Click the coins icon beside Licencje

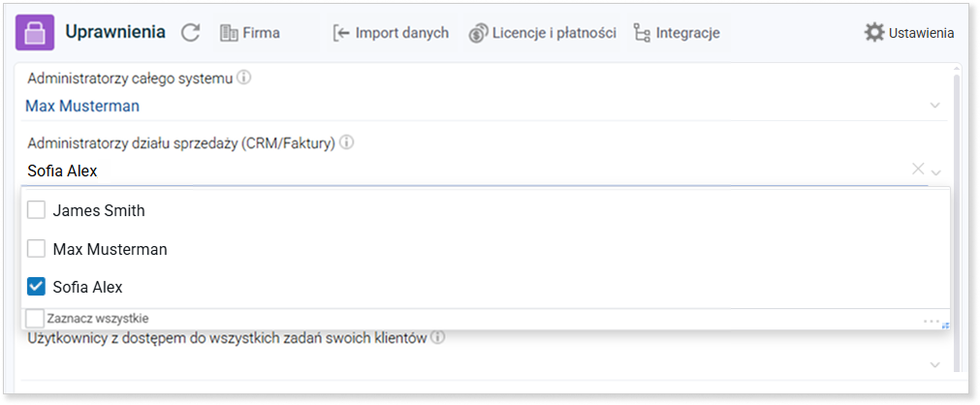pos(478,33)
